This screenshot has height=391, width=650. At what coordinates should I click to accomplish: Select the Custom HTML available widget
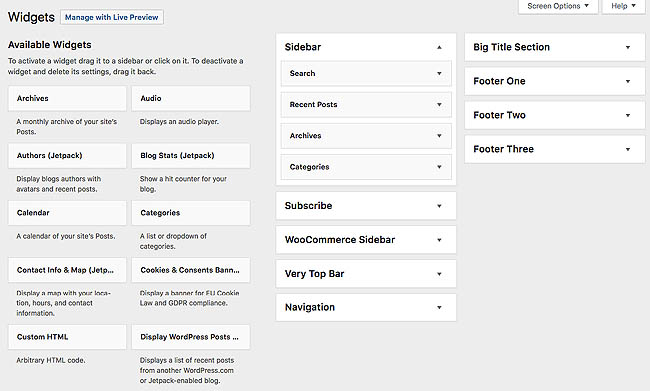click(x=67, y=337)
